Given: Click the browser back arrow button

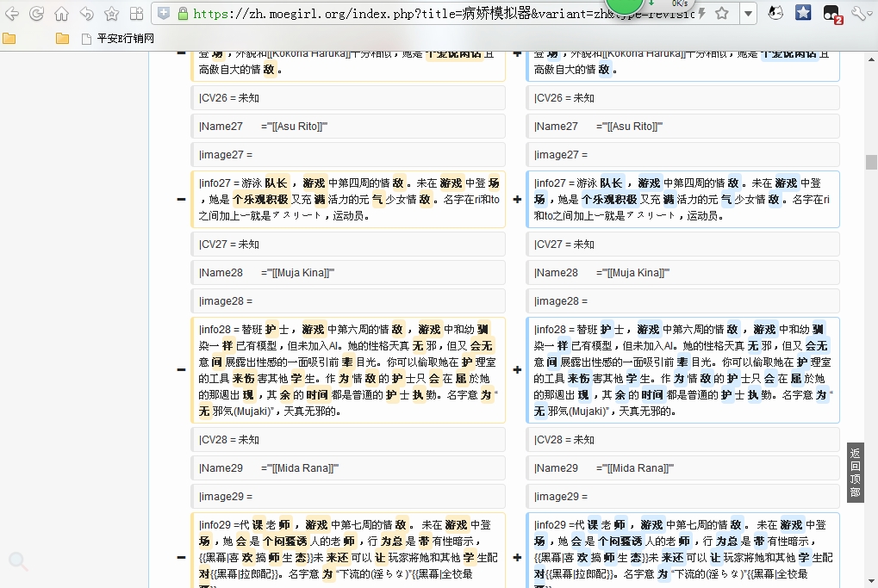Looking at the screenshot, I should tap(12, 14).
